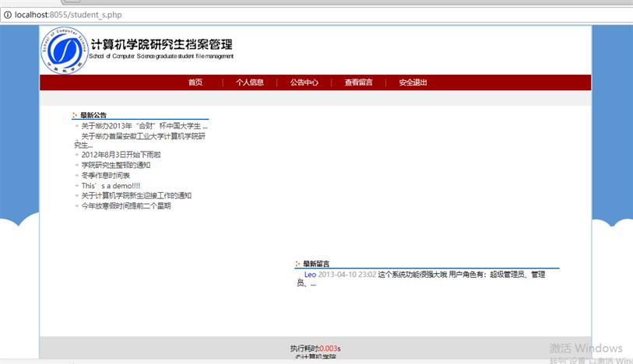Open the 2012年8月3日开始下雨啦 announcement
The height and width of the screenshot is (364, 633).
(121, 155)
